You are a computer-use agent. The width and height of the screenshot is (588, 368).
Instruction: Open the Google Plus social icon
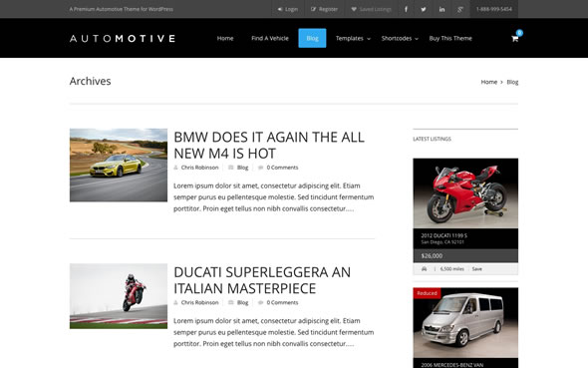coord(460,9)
